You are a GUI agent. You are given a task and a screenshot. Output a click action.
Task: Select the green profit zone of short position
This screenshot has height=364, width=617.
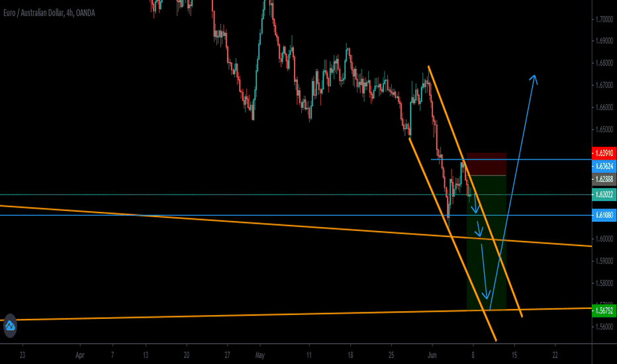(487, 243)
